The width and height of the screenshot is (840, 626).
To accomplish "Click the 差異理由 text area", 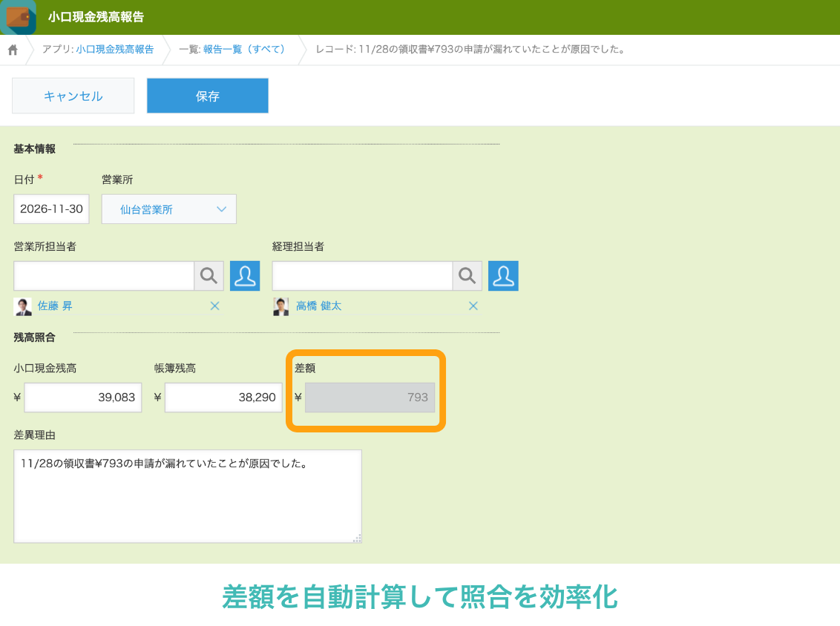I will tap(188, 496).
